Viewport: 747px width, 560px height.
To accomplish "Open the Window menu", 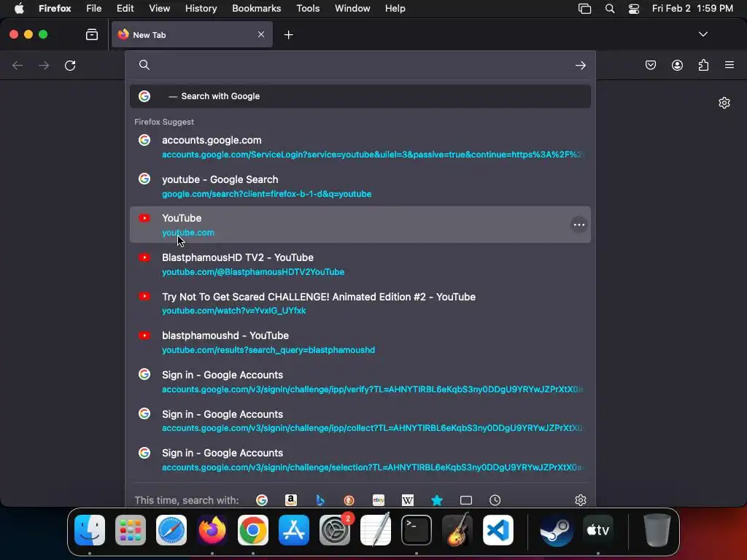I will 352,9.
